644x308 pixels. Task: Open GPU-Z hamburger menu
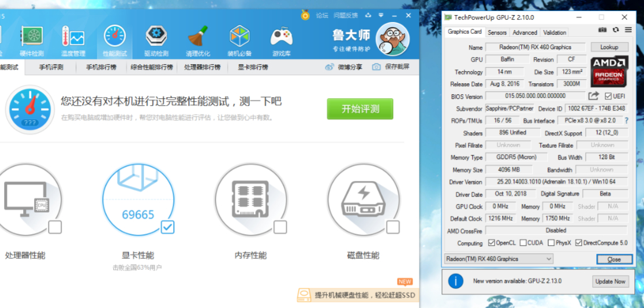point(628,29)
